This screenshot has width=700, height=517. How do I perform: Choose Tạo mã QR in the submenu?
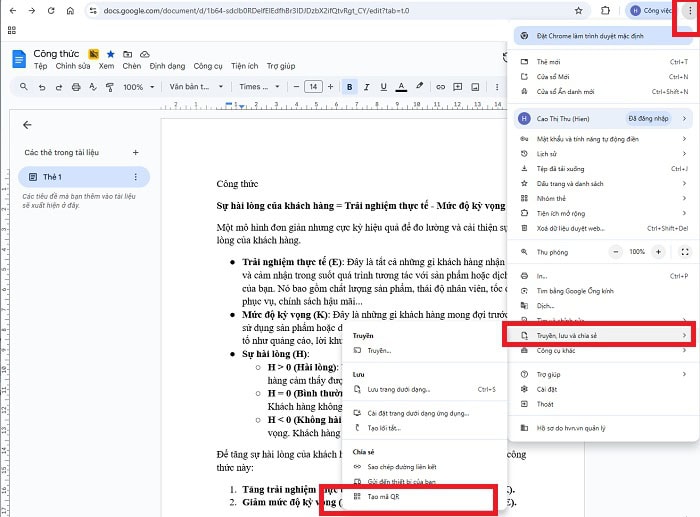424,497
